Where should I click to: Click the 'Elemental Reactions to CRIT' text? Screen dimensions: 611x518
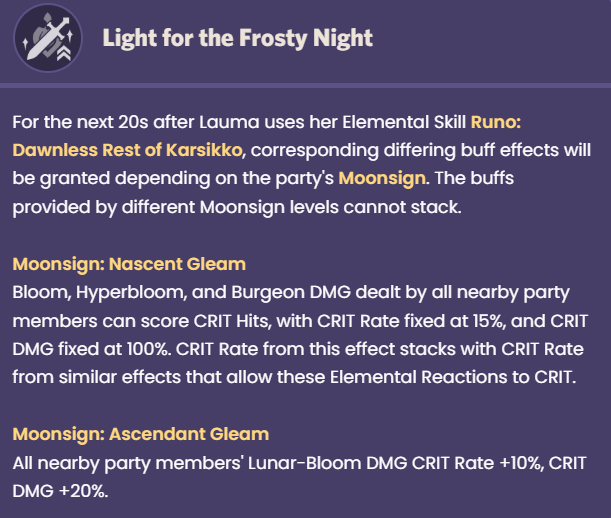[453, 377]
